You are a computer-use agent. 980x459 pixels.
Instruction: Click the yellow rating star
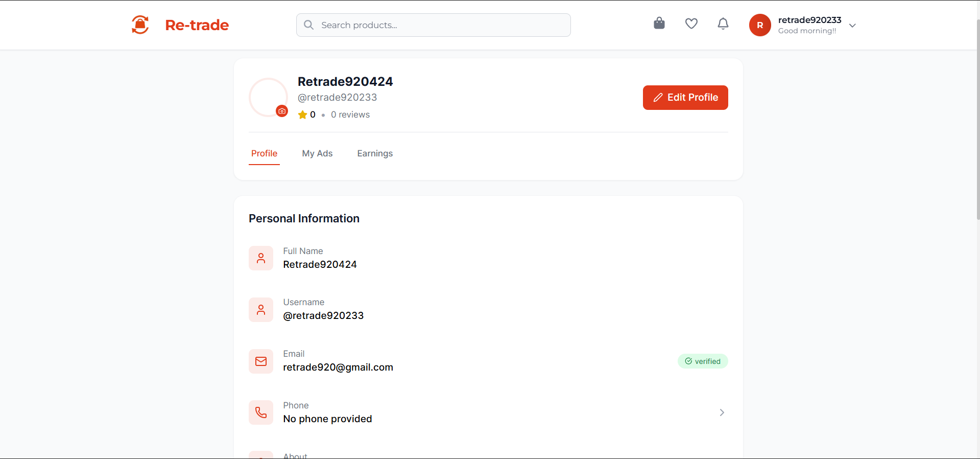(x=302, y=114)
